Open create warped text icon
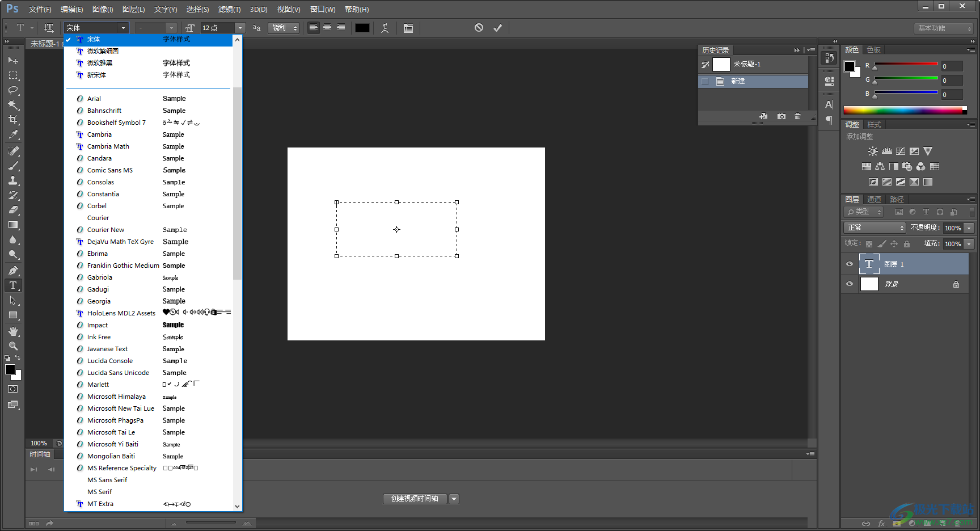Screen dimensions: 980x531 (385, 28)
